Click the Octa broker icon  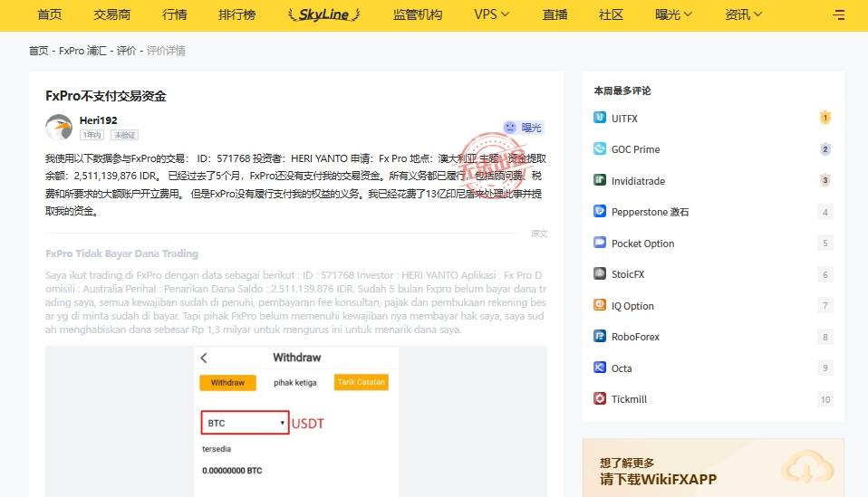[600, 367]
